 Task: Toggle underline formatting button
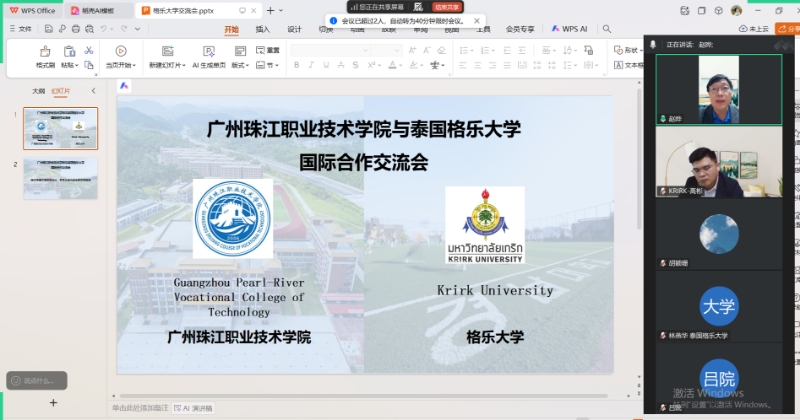tap(324, 66)
